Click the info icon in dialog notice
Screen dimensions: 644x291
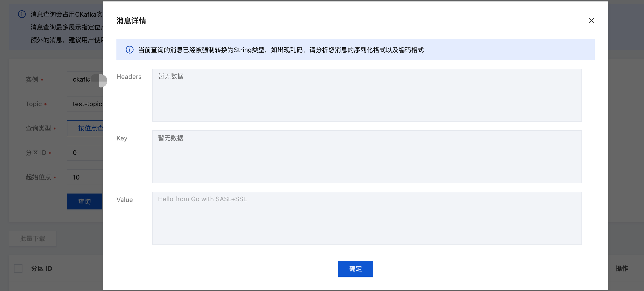(x=129, y=50)
